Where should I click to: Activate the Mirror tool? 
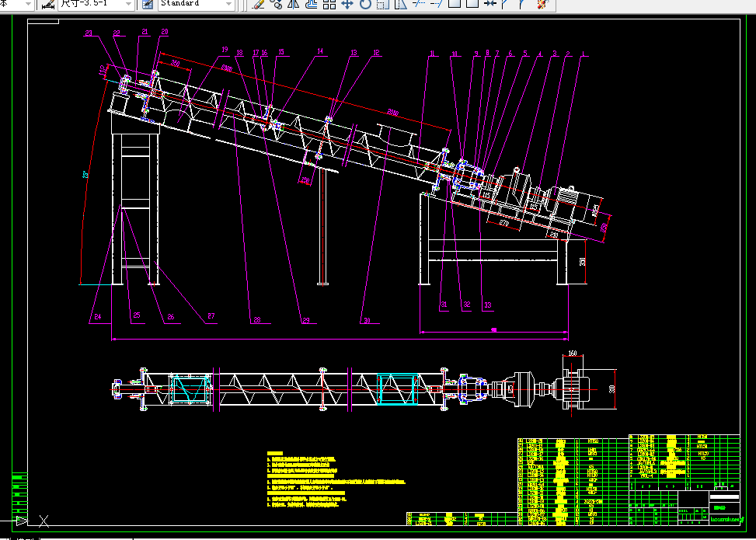click(293, 5)
